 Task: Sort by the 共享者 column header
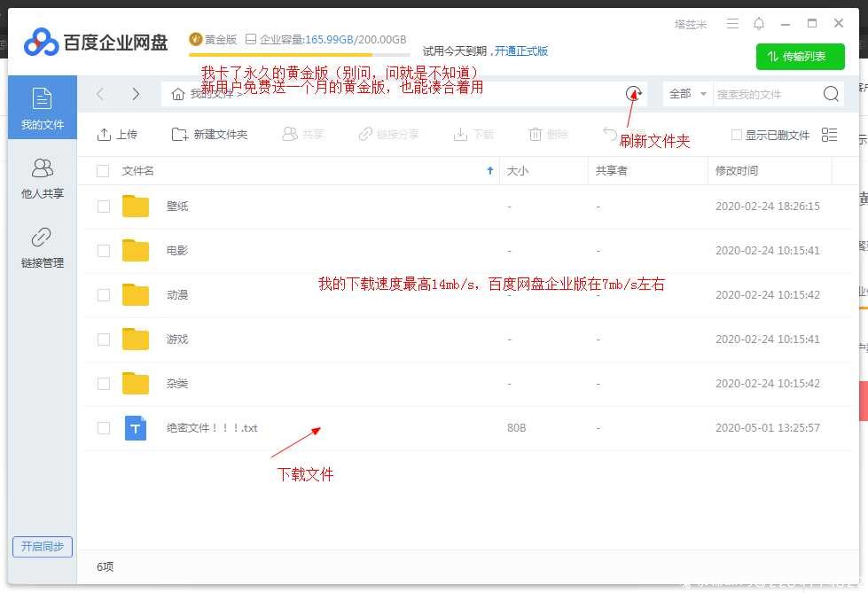611,170
